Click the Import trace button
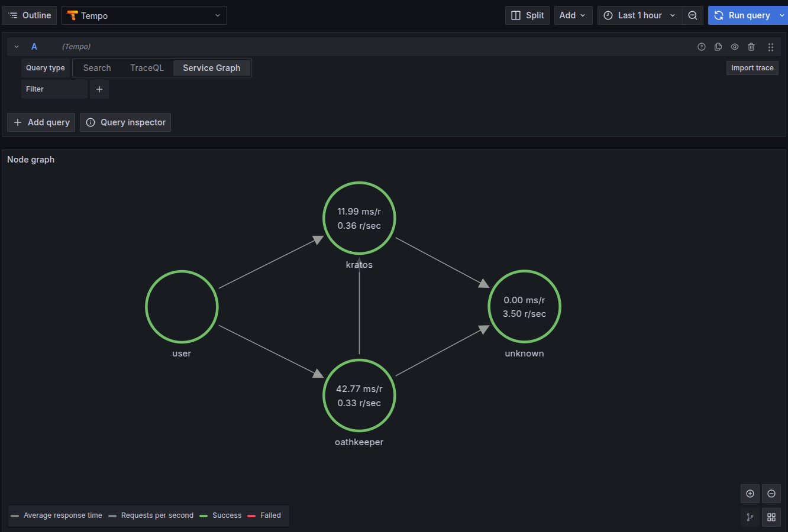This screenshot has width=788, height=532. click(752, 68)
